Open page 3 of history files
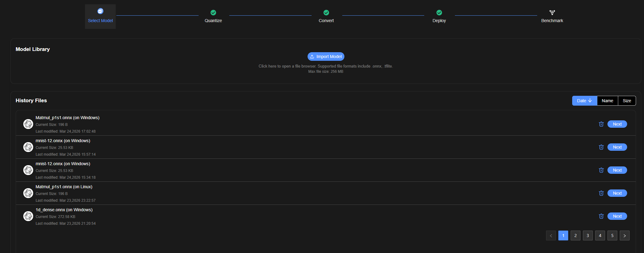The width and height of the screenshot is (644, 253). click(x=588, y=235)
